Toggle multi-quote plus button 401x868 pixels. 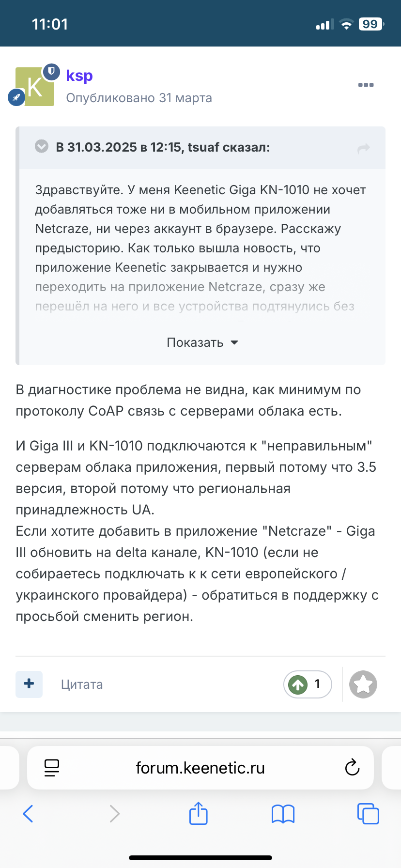(x=29, y=684)
